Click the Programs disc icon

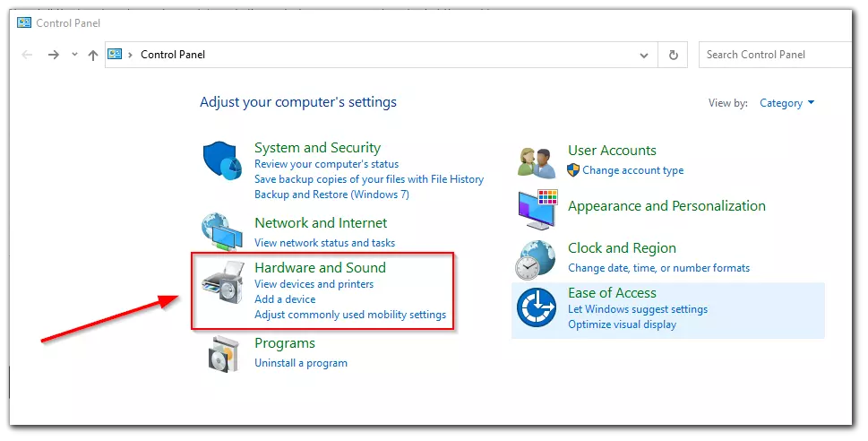click(x=226, y=354)
